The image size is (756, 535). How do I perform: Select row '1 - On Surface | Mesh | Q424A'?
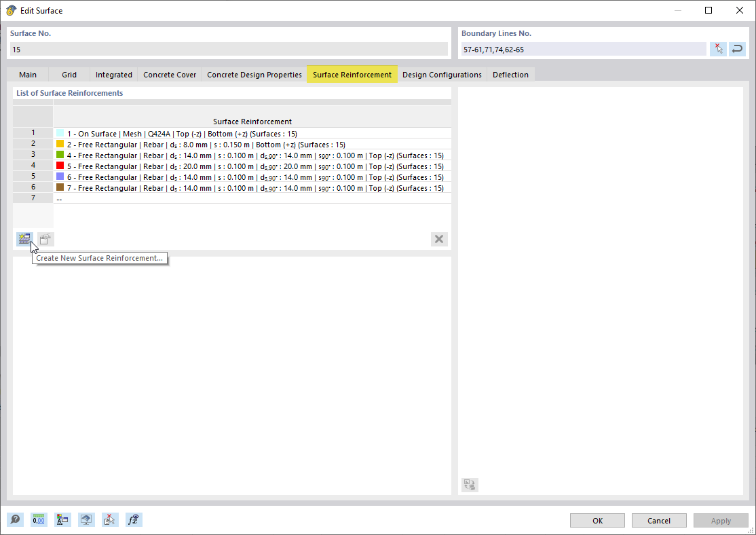click(x=252, y=134)
